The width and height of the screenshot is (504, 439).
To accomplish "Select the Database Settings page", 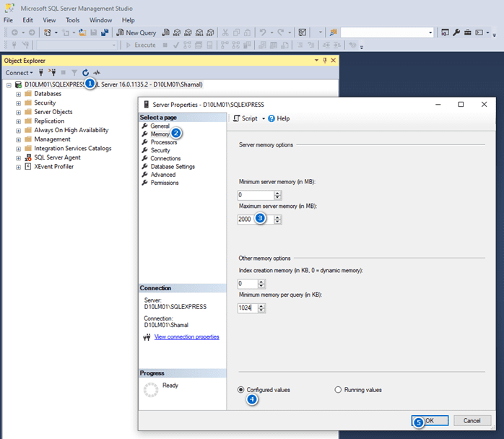I will point(173,167).
